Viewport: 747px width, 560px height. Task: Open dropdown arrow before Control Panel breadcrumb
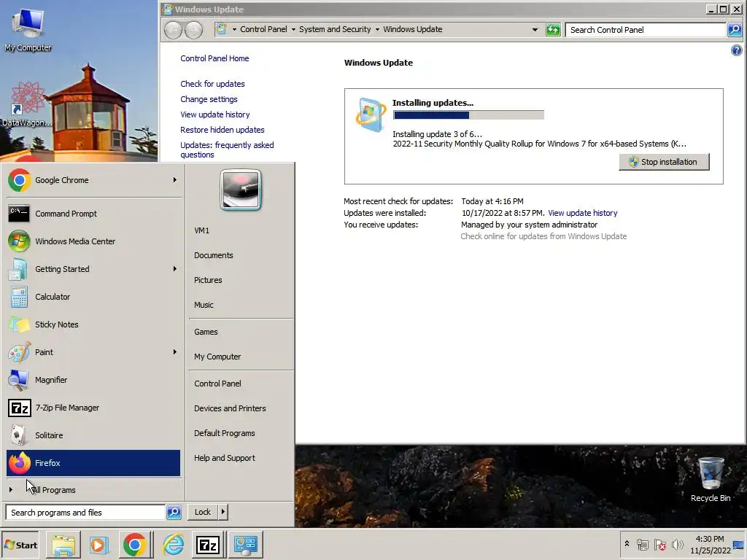click(x=234, y=29)
